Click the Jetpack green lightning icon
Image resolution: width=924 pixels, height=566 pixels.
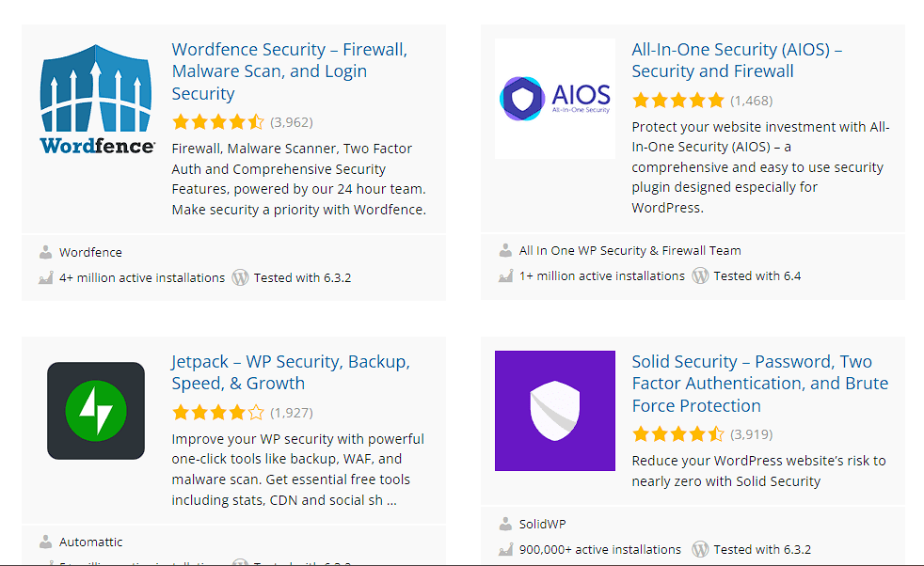pyautogui.click(x=96, y=411)
